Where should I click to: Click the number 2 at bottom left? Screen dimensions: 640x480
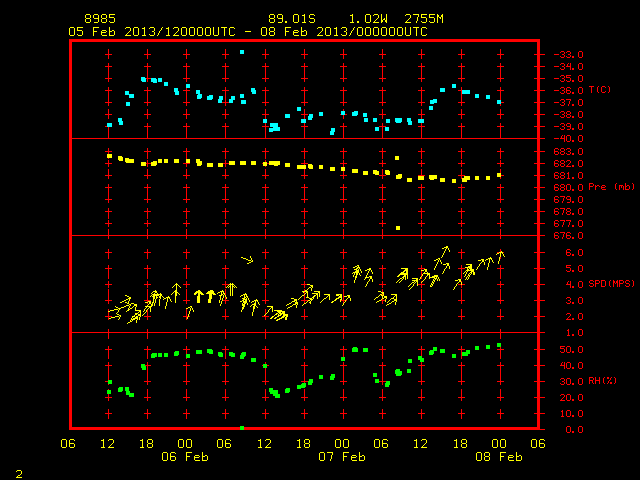(x=19, y=474)
